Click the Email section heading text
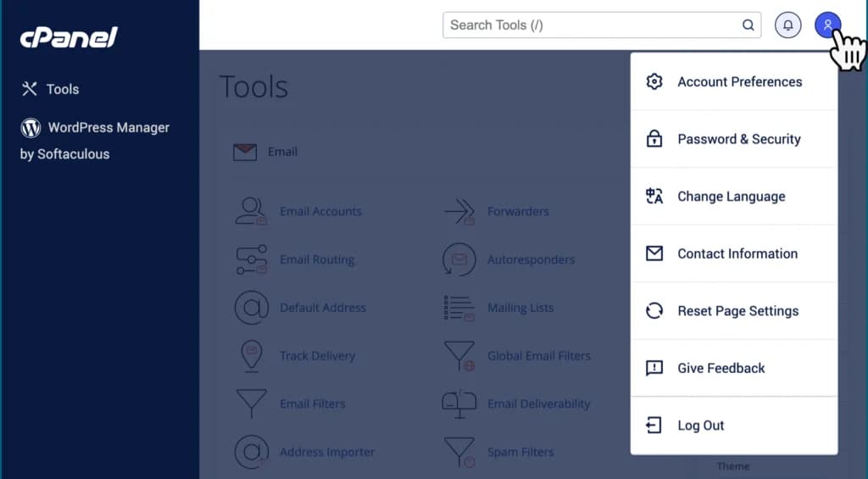Screen dimensions: 868x479 (282, 152)
